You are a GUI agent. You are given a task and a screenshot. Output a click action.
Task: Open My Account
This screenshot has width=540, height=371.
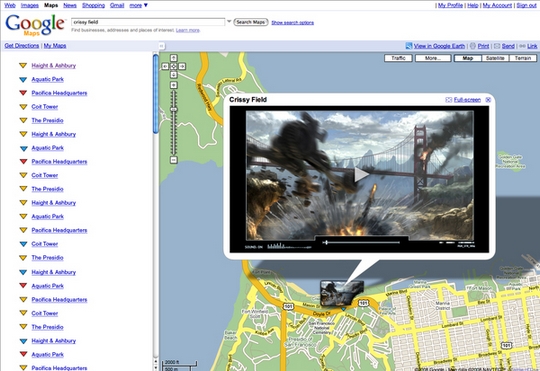(x=497, y=5)
